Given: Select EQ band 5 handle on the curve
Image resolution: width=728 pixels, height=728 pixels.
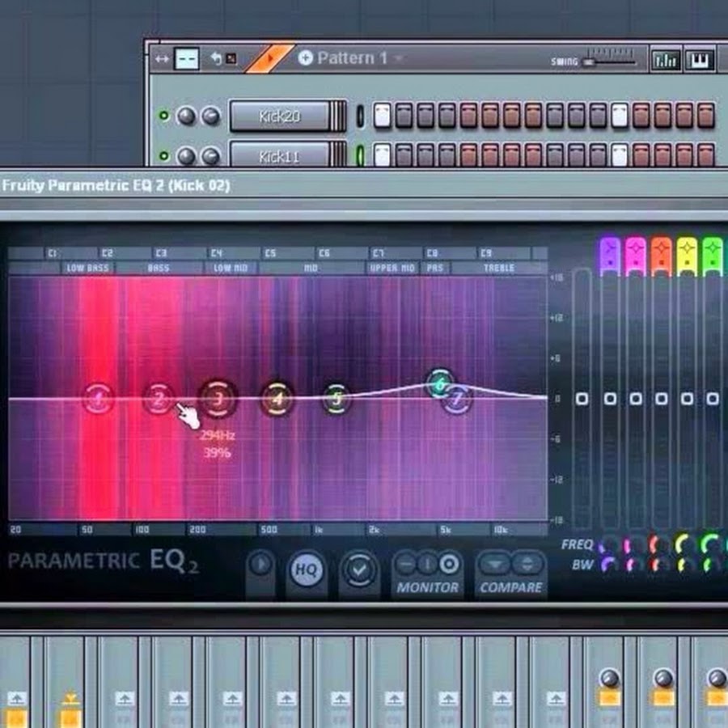Looking at the screenshot, I should 336,399.
